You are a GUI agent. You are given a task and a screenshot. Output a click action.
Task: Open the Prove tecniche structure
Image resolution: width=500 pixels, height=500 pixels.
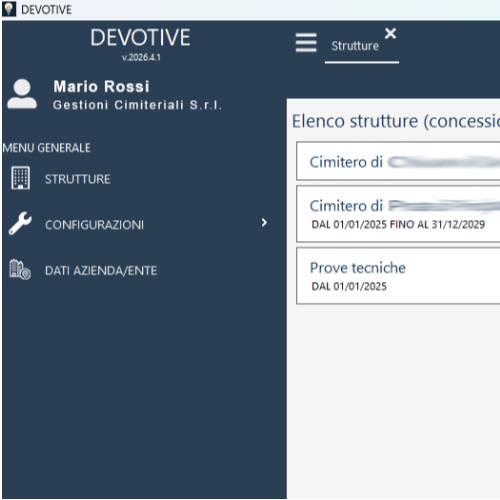tap(398, 276)
